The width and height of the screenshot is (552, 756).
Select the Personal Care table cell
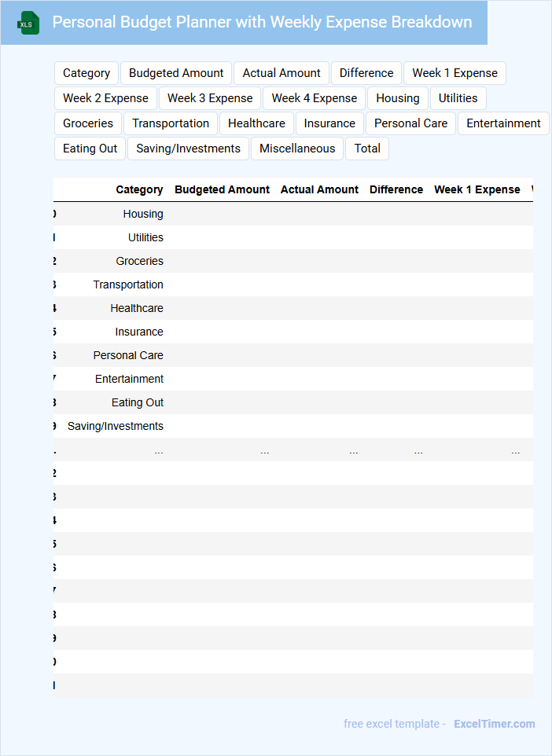[128, 356]
